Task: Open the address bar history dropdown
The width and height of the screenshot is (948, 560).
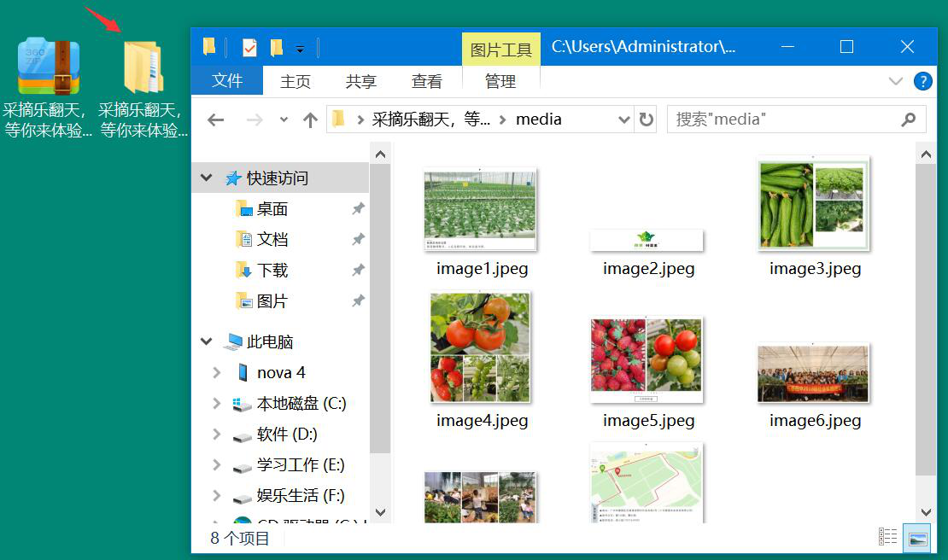Action: pos(624,120)
